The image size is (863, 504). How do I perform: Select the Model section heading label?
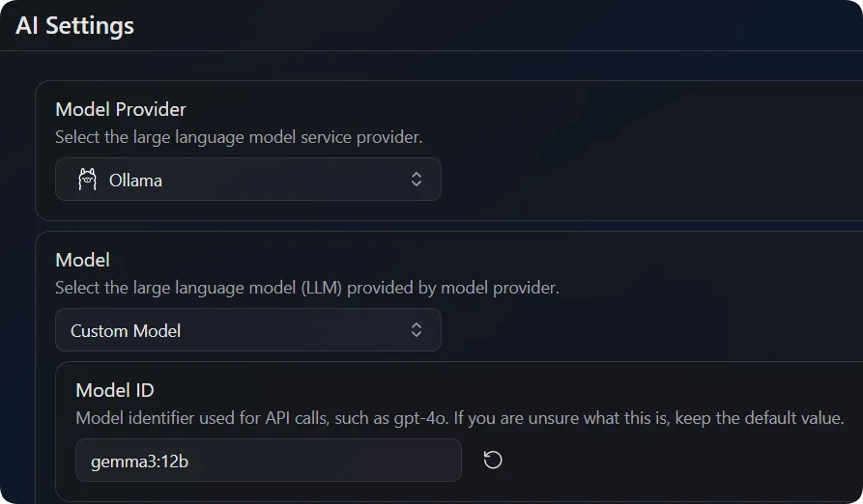click(x=82, y=260)
